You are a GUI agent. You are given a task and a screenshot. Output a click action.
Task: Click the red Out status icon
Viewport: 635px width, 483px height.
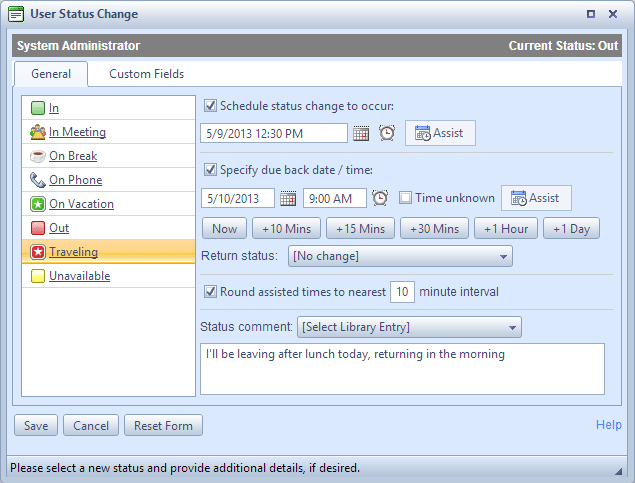click(x=38, y=228)
